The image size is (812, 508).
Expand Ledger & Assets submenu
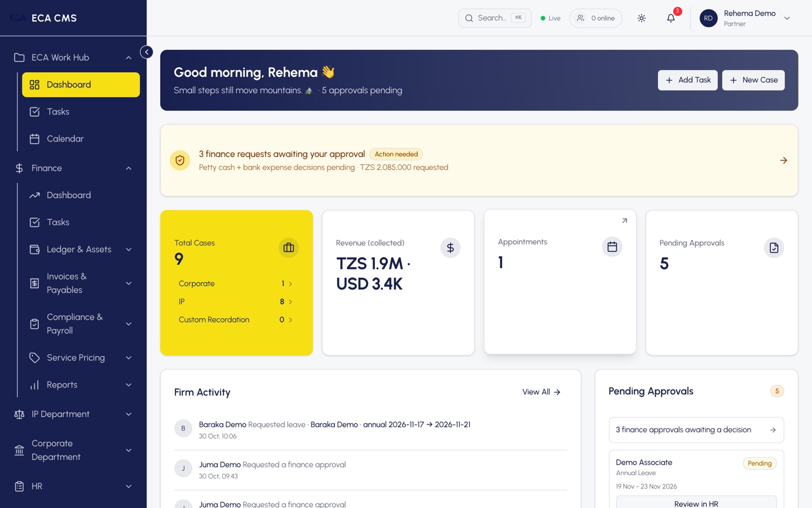click(129, 249)
